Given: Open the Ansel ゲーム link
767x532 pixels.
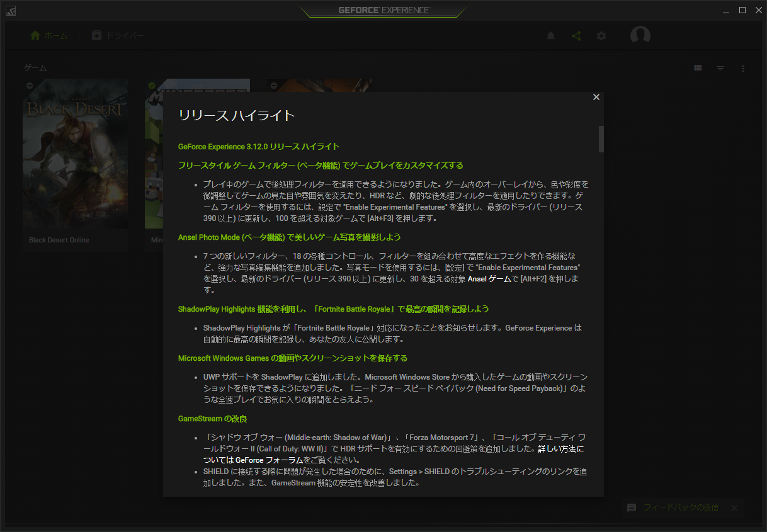Looking at the screenshot, I should 489,279.
